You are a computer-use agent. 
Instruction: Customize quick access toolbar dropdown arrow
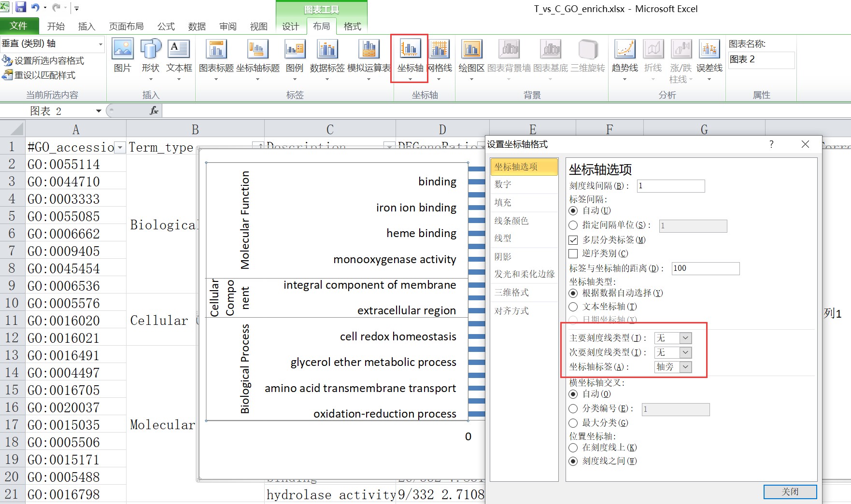pos(76,8)
